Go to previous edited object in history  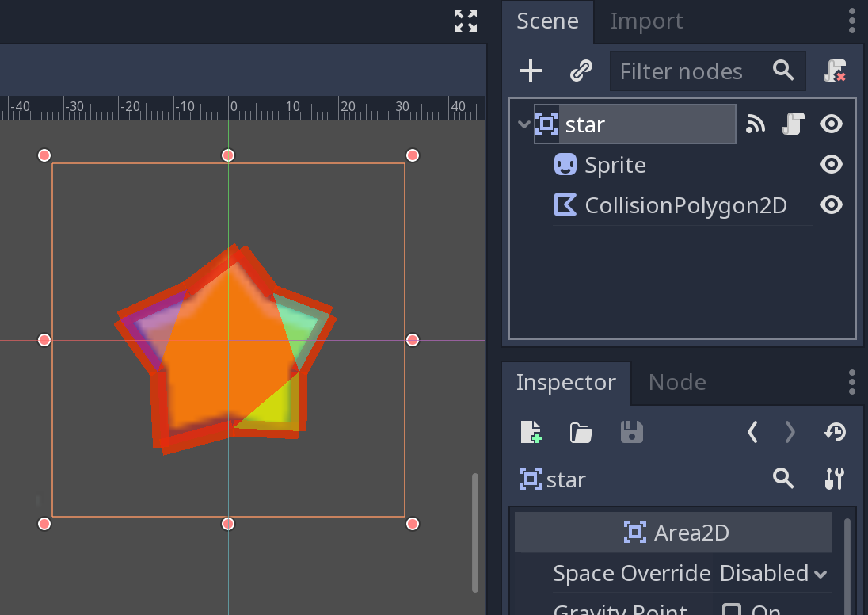tap(752, 432)
